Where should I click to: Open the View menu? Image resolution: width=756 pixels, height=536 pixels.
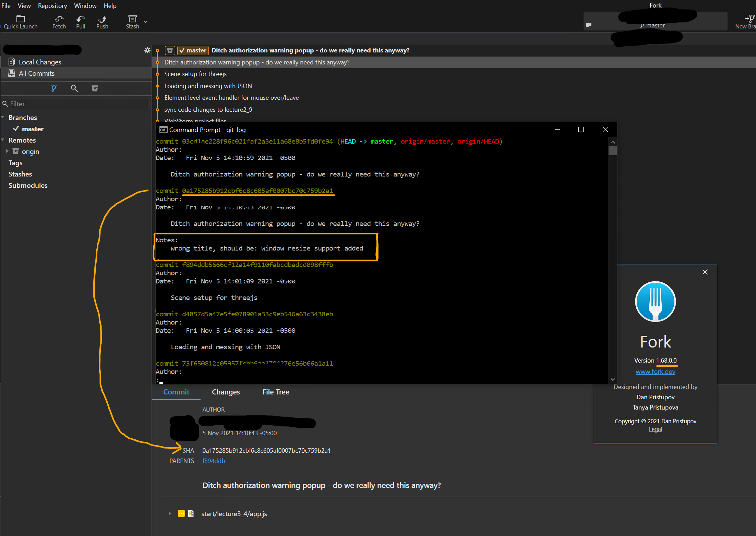click(x=24, y=5)
